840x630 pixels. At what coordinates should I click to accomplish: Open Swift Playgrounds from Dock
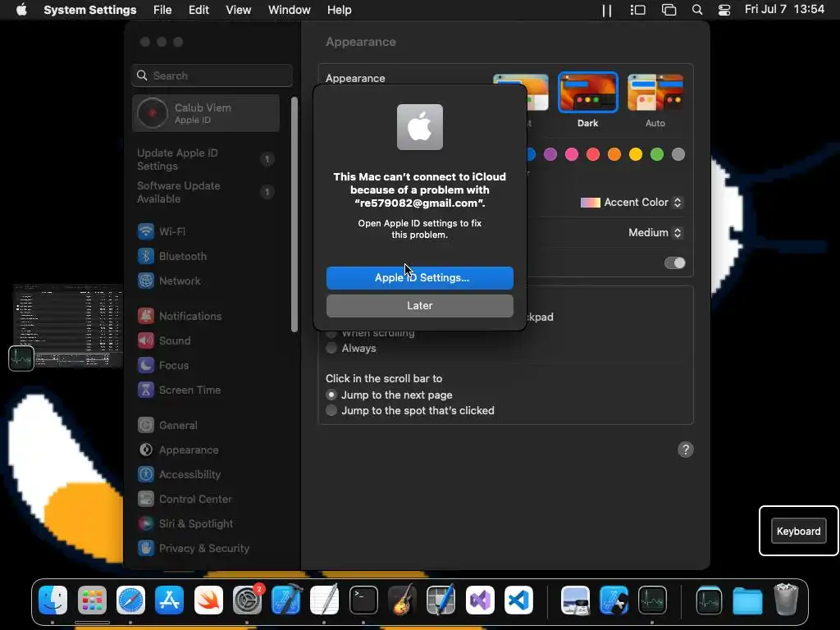tap(208, 600)
